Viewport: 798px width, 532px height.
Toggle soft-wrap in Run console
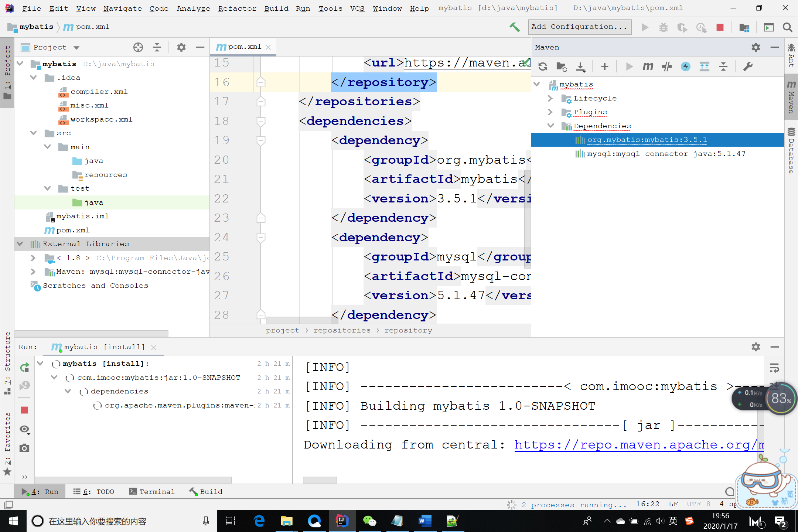(x=774, y=368)
